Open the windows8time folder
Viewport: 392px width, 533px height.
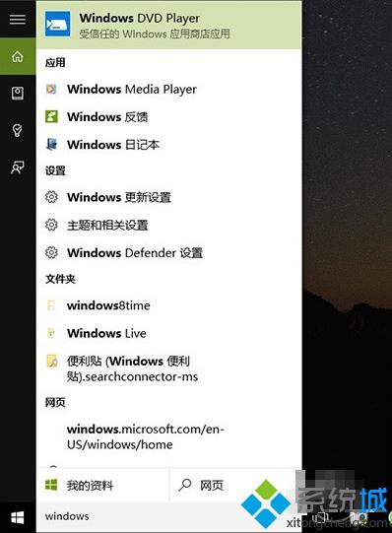[168, 305]
